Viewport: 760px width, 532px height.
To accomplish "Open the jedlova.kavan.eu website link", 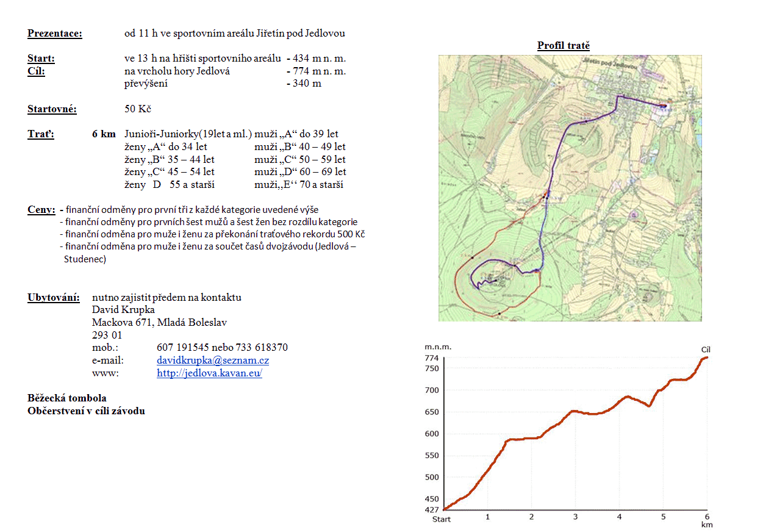I will click(209, 373).
